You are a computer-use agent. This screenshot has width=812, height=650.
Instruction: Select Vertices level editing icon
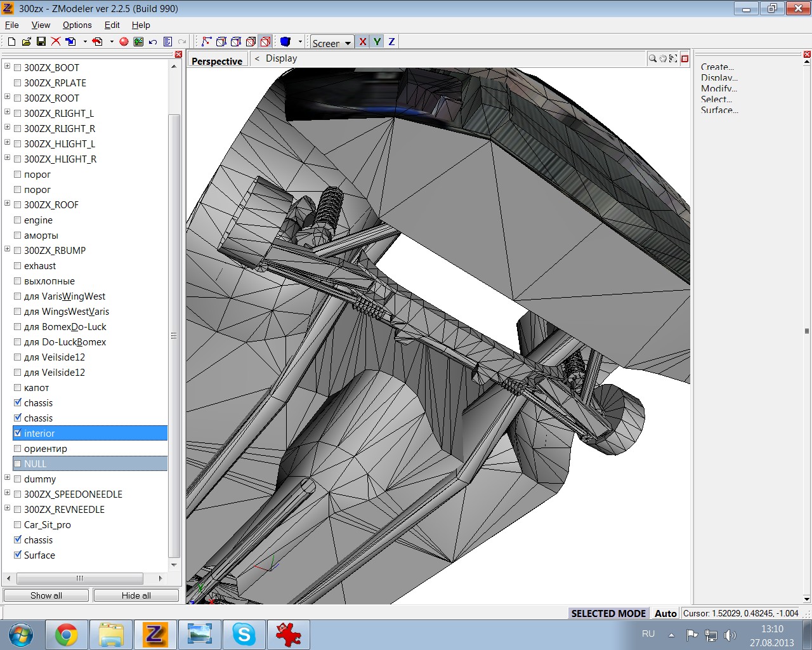[x=206, y=41]
